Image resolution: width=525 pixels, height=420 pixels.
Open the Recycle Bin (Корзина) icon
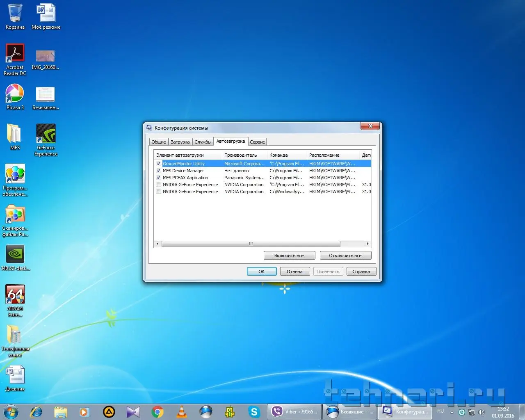15,14
